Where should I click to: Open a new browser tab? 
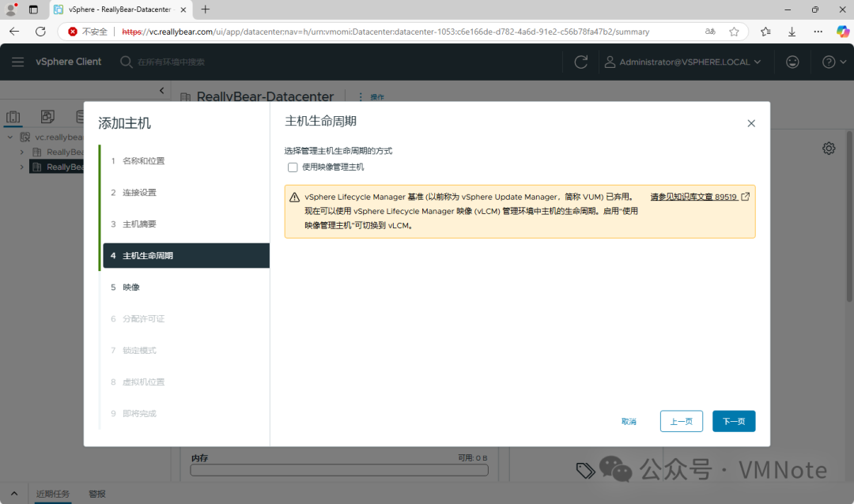click(x=206, y=9)
